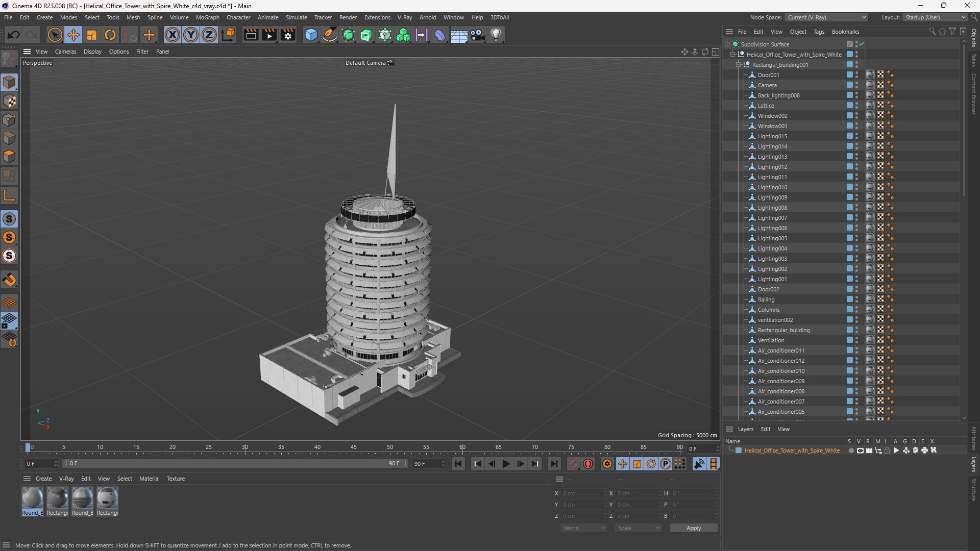Go to the end of animation
The width and height of the screenshot is (980, 551).
point(554,464)
